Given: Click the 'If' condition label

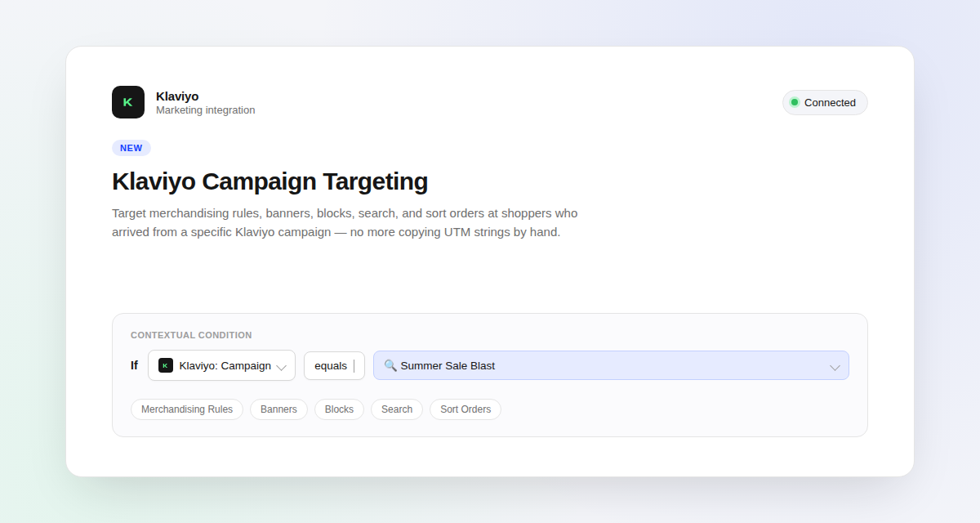Looking at the screenshot, I should tap(134, 365).
